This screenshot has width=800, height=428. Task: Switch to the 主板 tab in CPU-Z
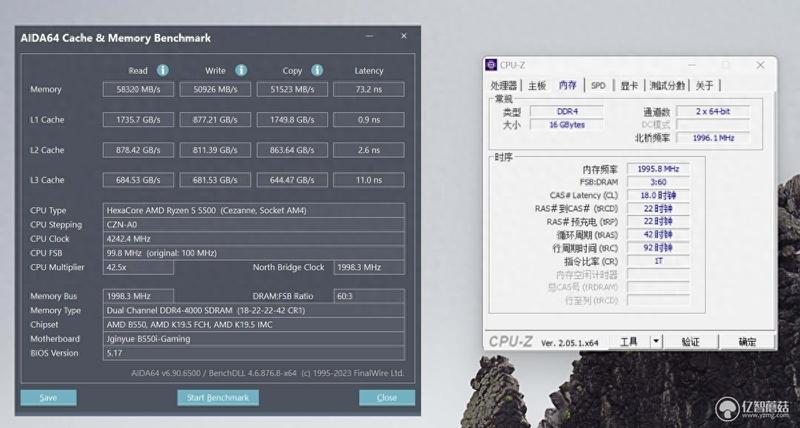pyautogui.click(x=537, y=85)
